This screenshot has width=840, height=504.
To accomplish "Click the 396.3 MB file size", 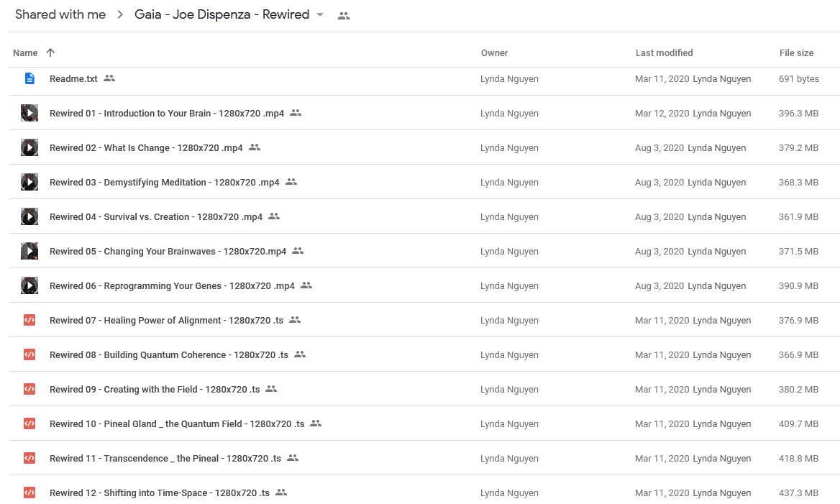I will click(798, 114).
